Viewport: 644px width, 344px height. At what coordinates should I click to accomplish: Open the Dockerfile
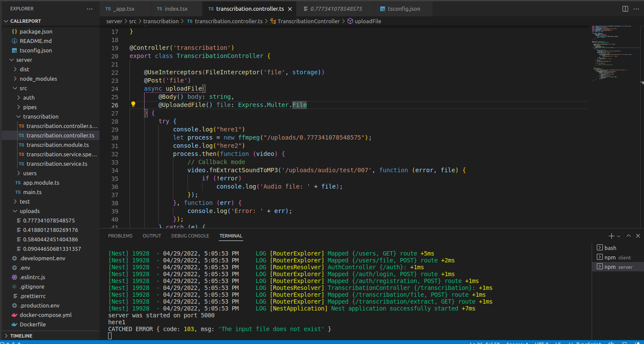51,324
